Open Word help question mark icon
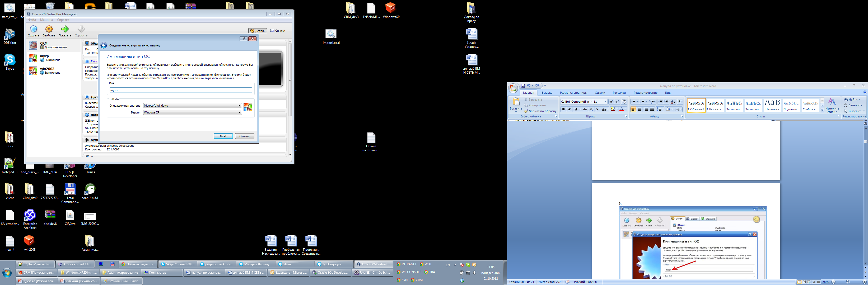 (865, 93)
